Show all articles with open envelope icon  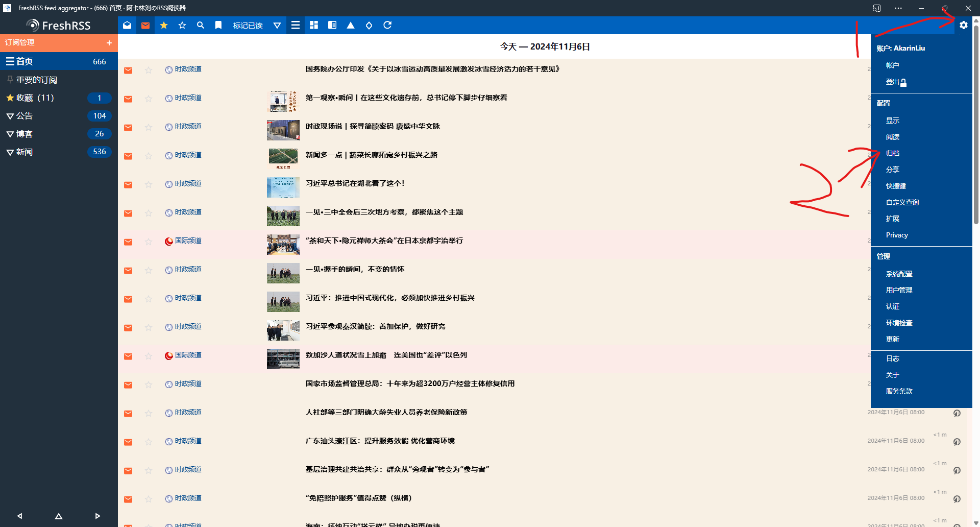(127, 25)
